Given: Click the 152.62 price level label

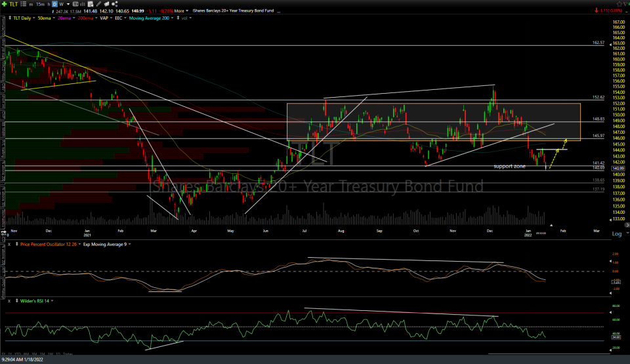Looking at the screenshot, I should (598, 97).
